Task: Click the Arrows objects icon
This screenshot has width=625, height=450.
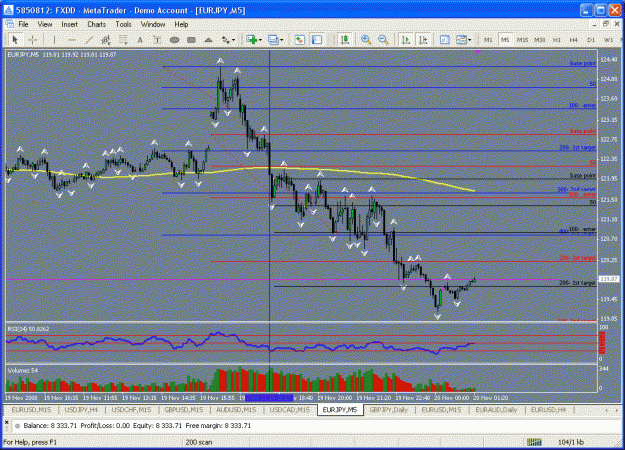Action: tap(226, 39)
